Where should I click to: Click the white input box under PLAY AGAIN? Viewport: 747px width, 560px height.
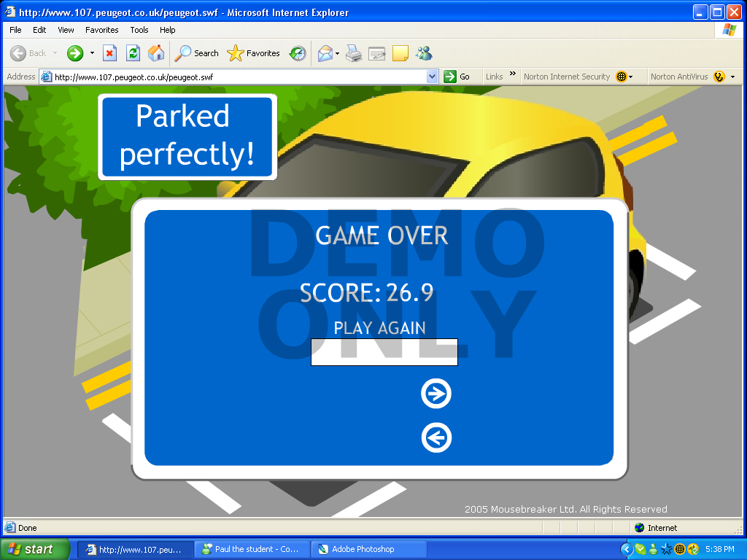[x=384, y=352]
